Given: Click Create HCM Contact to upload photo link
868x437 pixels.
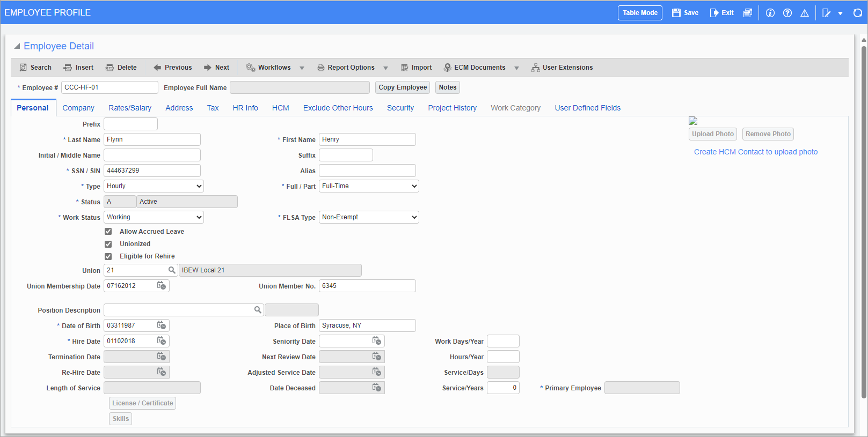Looking at the screenshot, I should point(756,152).
